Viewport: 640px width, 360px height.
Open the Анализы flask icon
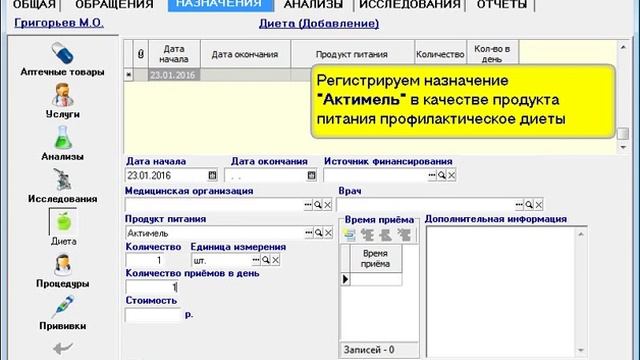click(x=62, y=137)
